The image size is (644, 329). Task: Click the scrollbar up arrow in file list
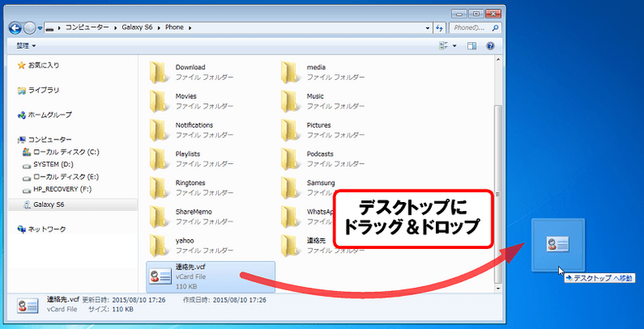pyautogui.click(x=497, y=60)
